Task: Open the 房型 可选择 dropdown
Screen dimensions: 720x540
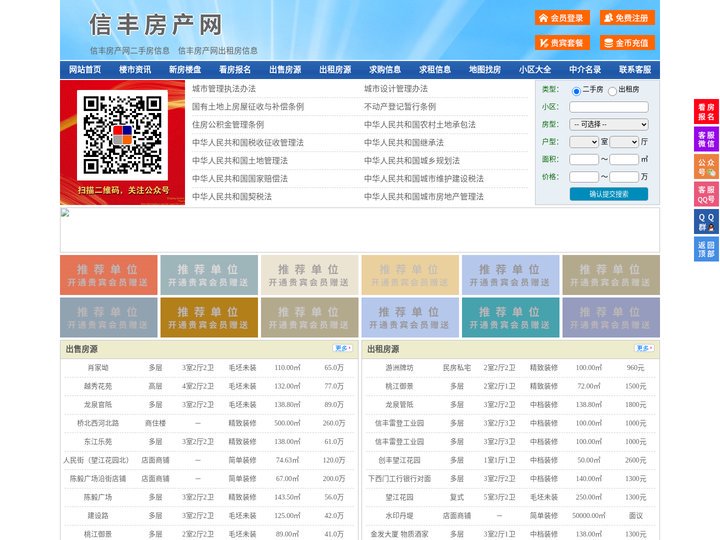Action: [609, 124]
